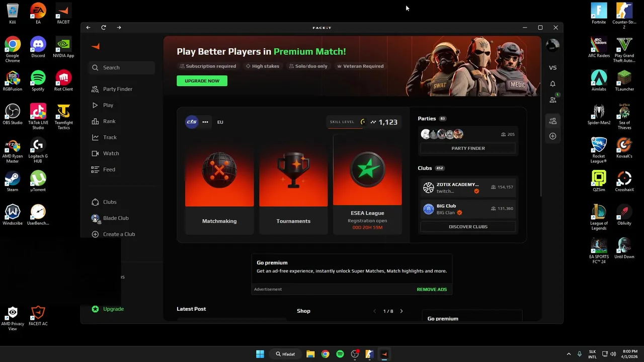The width and height of the screenshot is (644, 362).
Task: Open the notifications bell
Action: 552,84
